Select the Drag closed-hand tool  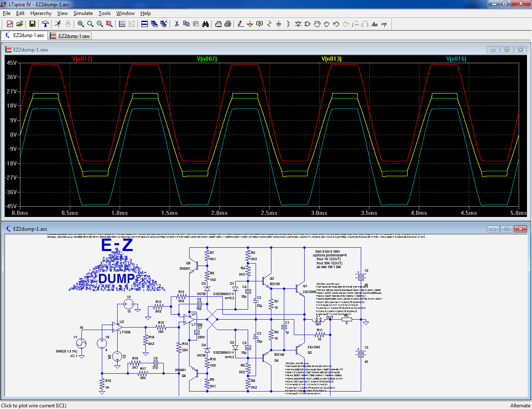point(327,24)
